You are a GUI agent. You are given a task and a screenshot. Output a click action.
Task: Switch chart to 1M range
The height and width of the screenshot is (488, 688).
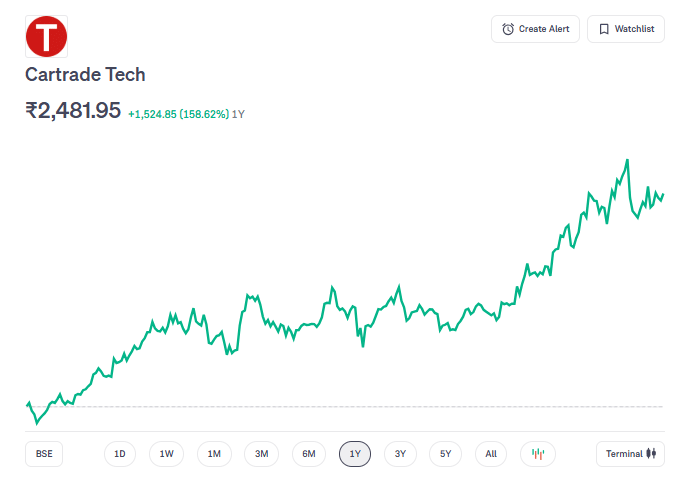click(214, 454)
